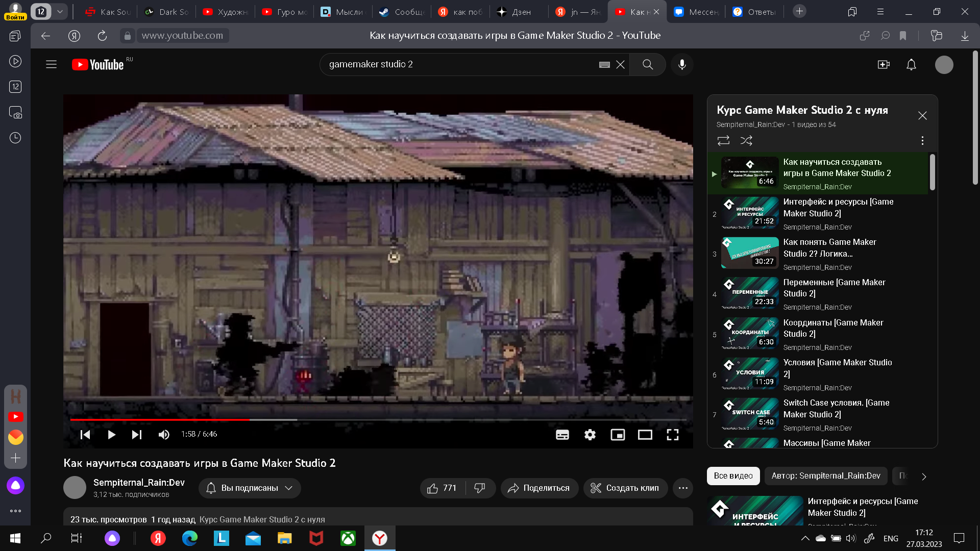Open the playlist title Курс Game Maker Studio 2 с нуля
980x551 pixels.
(802, 110)
